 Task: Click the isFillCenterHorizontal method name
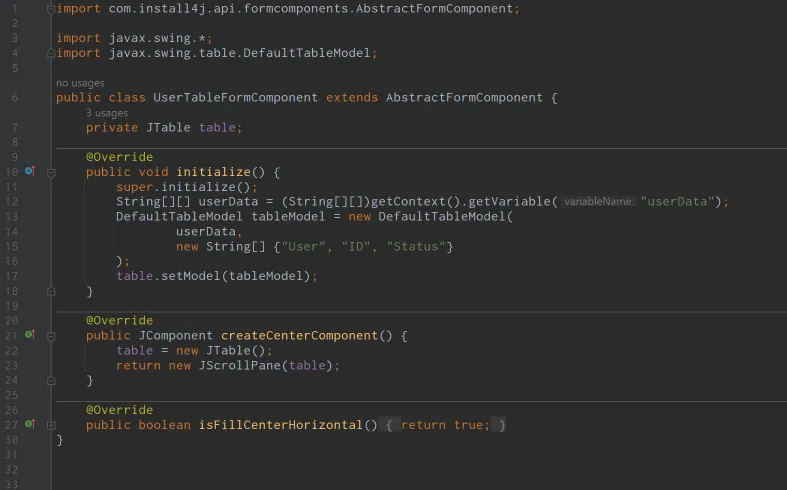tap(281, 425)
